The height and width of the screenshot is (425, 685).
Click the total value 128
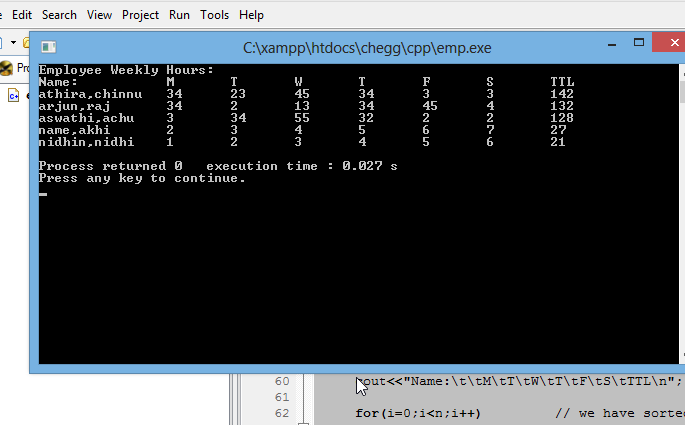point(562,118)
